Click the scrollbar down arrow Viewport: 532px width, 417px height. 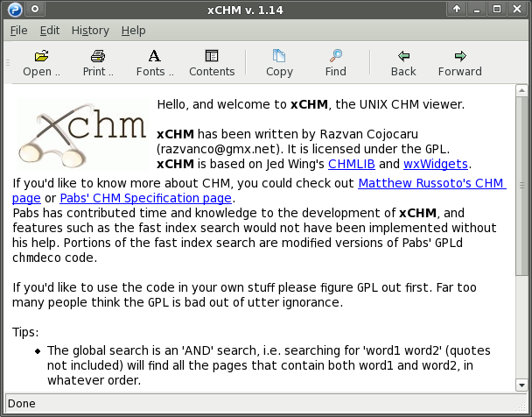pyautogui.click(x=521, y=385)
